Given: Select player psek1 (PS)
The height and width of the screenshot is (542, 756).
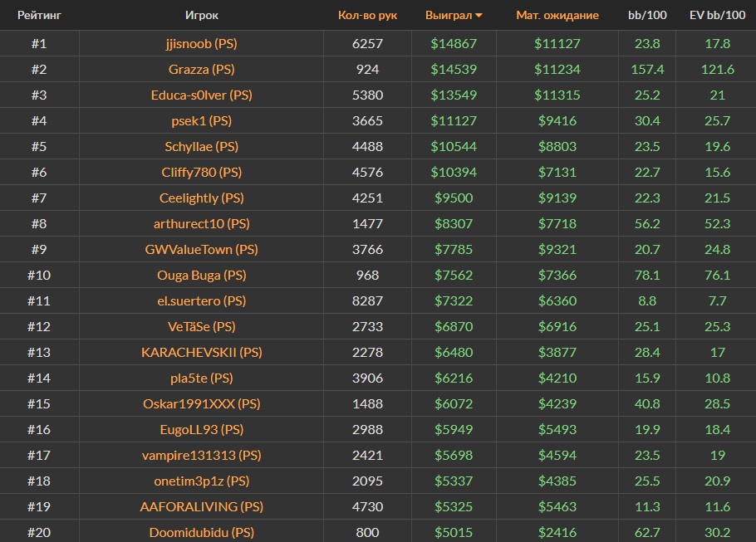Looking at the screenshot, I should pos(202,121).
